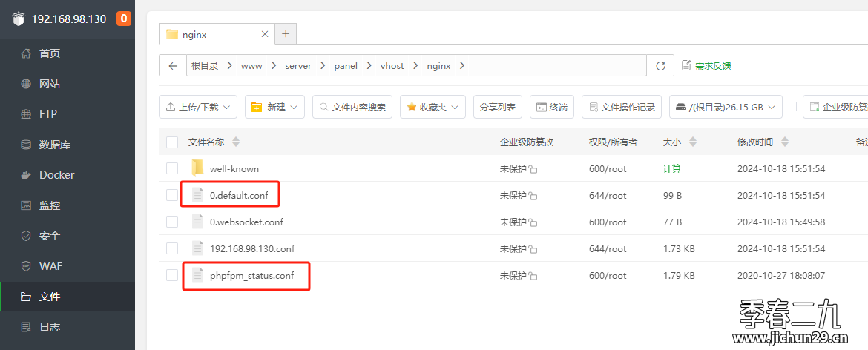
Task: Check the box for 0.websocket.conf
Action: tap(172, 222)
